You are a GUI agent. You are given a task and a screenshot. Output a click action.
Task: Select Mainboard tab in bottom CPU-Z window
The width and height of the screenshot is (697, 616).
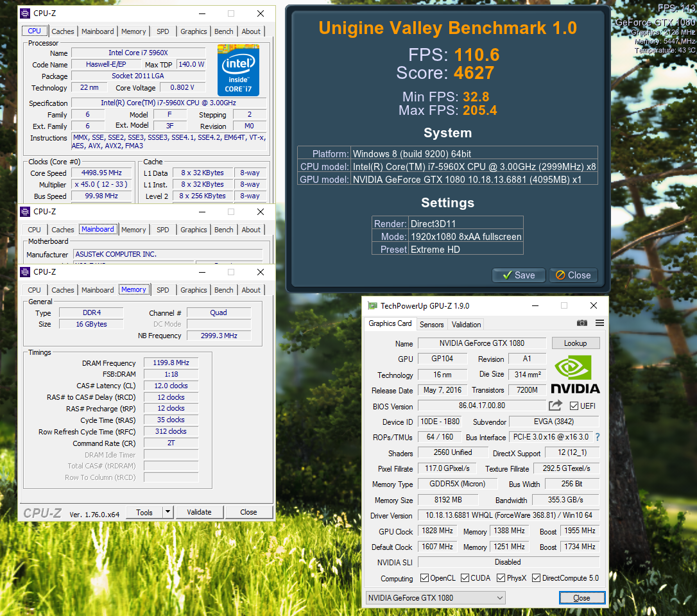coord(98,290)
